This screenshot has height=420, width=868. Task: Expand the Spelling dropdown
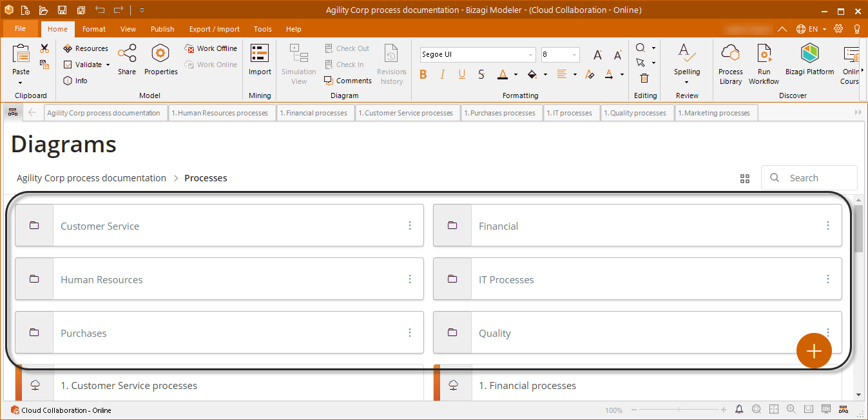click(x=687, y=82)
